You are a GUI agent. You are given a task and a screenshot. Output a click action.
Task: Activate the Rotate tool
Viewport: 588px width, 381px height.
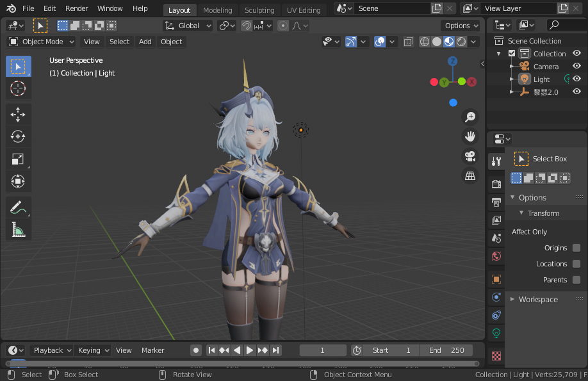[18, 137]
